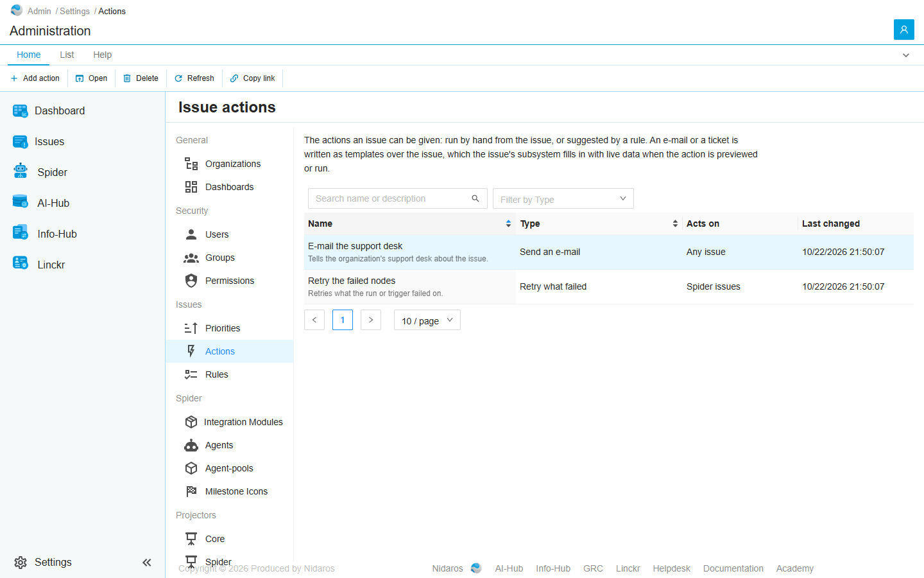
Task: Focus the Search name or description field
Action: point(397,198)
